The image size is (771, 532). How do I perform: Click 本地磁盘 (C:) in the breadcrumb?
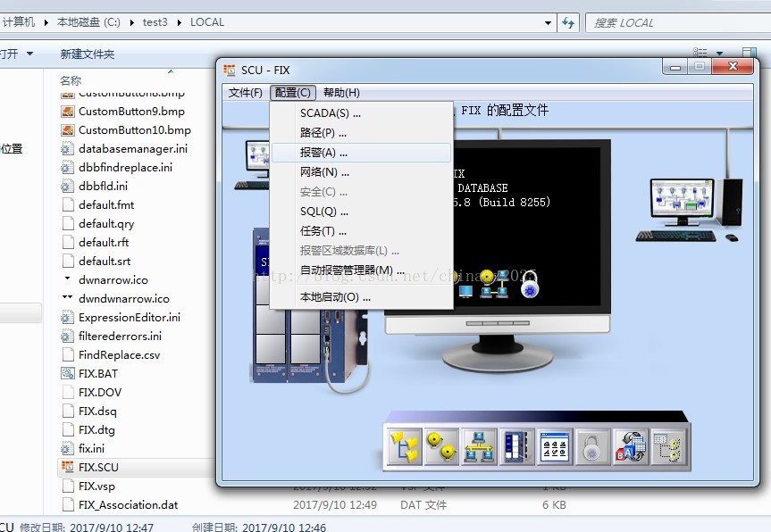pos(88,22)
